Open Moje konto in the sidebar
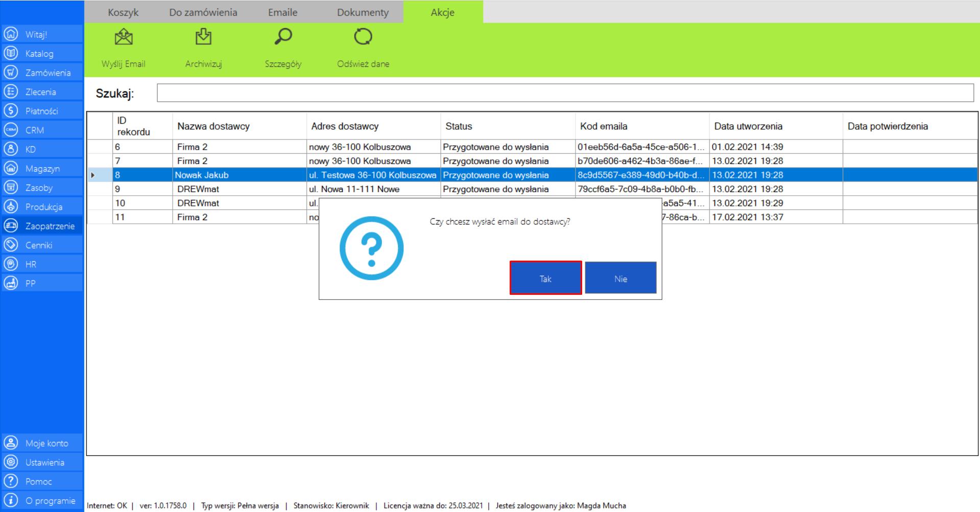Viewport: 980px width, 512px height. pos(41,443)
